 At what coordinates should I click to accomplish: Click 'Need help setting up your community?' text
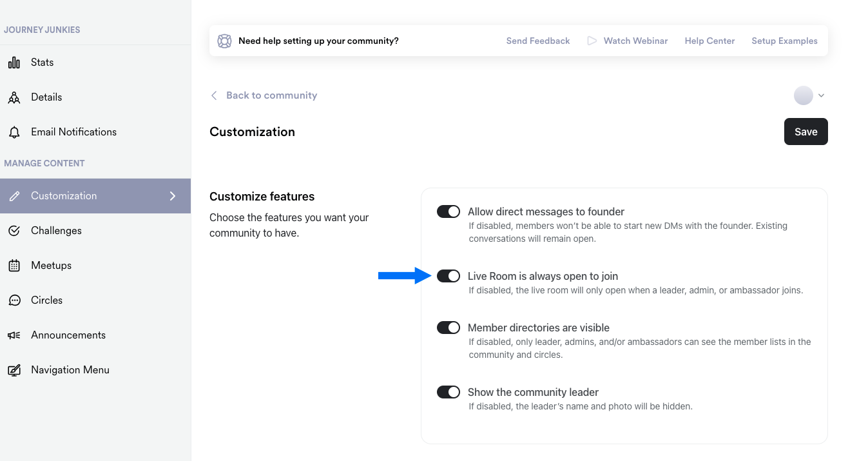pos(318,41)
